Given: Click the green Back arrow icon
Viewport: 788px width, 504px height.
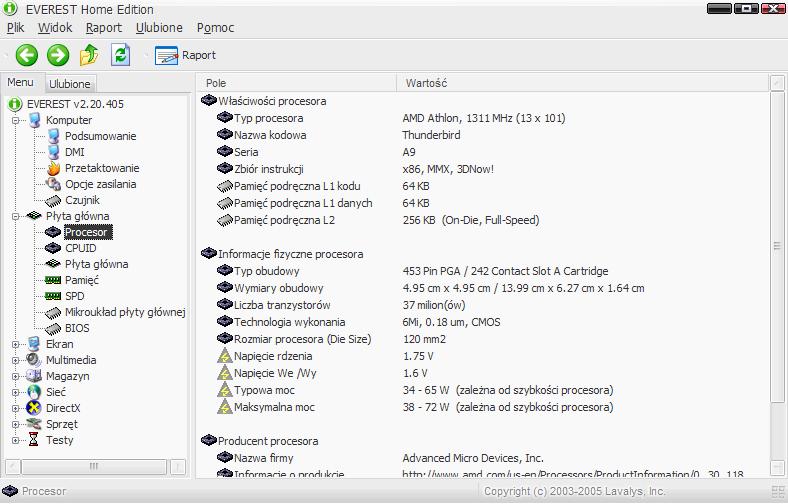Looking at the screenshot, I should [x=26, y=55].
